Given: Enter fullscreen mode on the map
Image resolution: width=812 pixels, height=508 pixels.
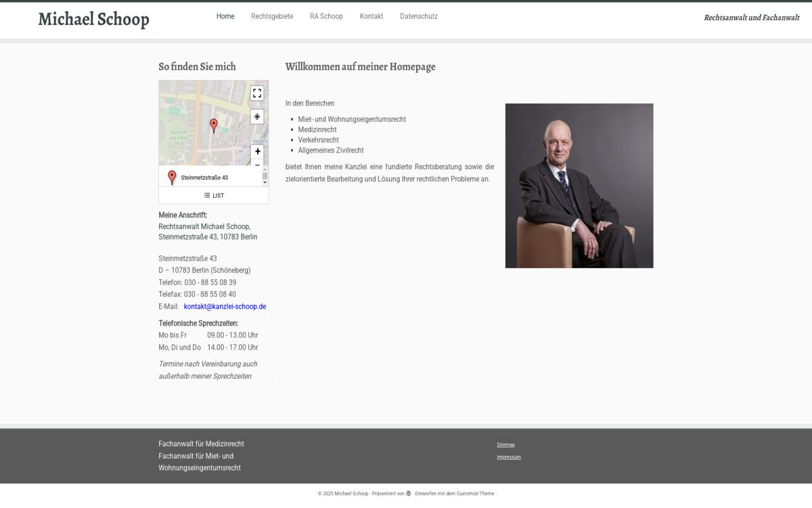Looking at the screenshot, I should pos(257,93).
